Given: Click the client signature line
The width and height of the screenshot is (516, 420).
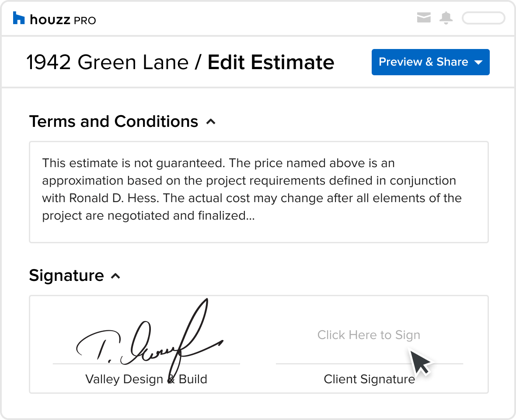Looking at the screenshot, I should tap(369, 364).
